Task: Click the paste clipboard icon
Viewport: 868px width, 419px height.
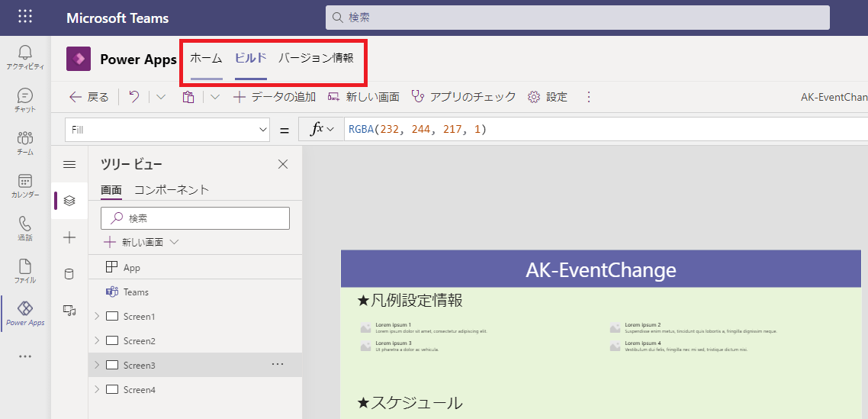Action: point(188,97)
